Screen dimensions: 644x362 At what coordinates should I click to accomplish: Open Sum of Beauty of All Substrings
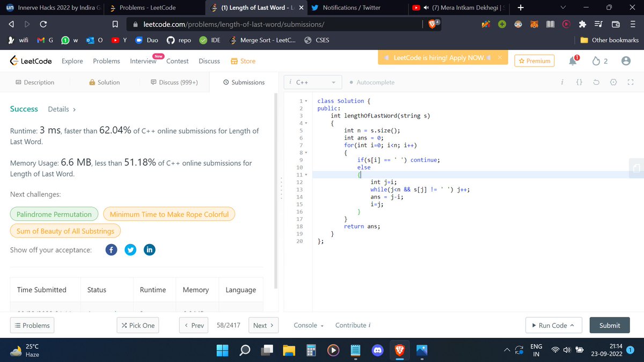(x=65, y=231)
